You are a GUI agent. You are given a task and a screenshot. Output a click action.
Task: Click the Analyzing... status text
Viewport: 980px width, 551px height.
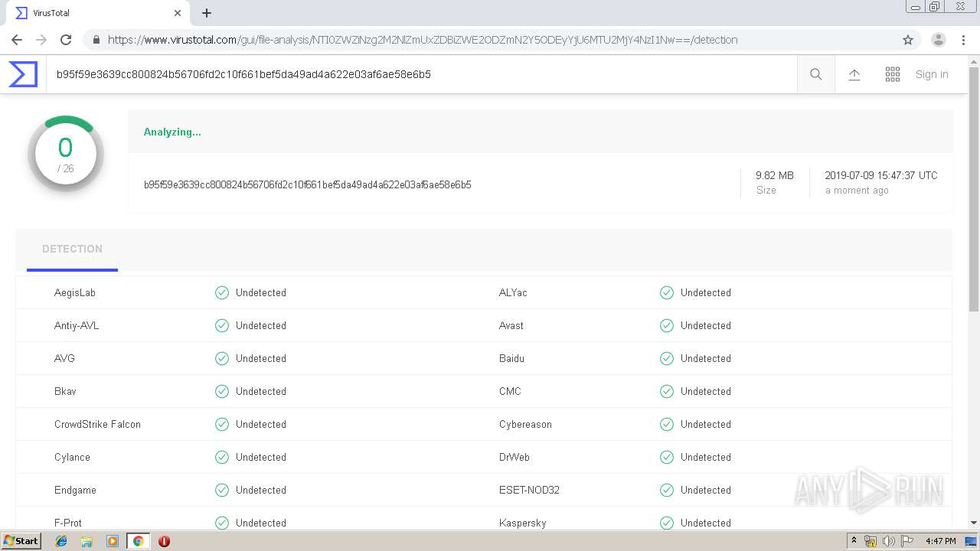(172, 132)
